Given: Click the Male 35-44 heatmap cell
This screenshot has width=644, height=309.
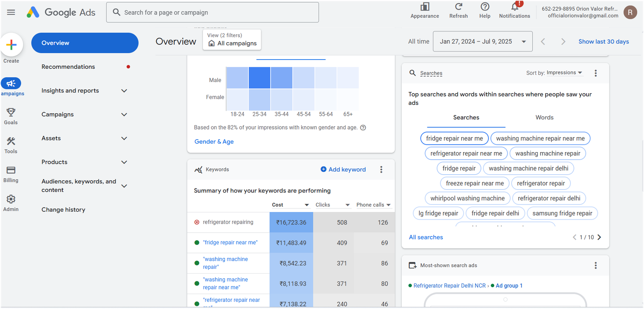Looking at the screenshot, I should (x=282, y=78).
